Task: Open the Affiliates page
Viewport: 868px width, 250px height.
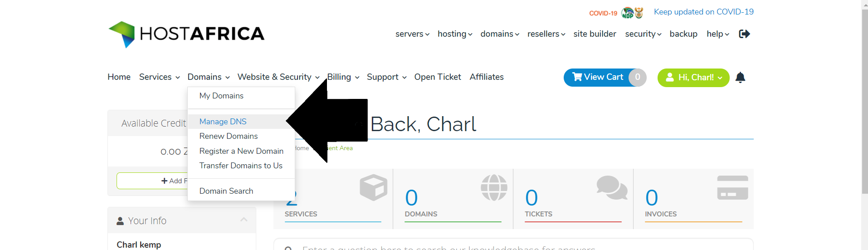Action: (x=486, y=77)
